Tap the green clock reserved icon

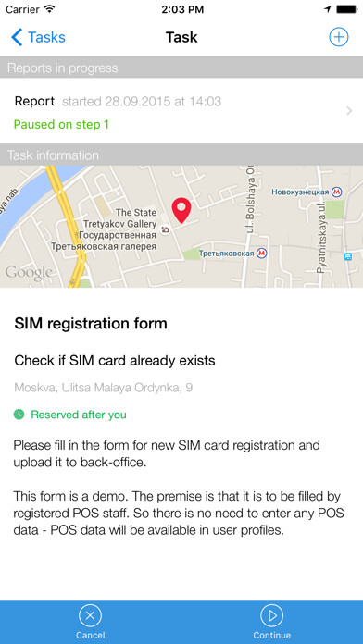(x=19, y=415)
